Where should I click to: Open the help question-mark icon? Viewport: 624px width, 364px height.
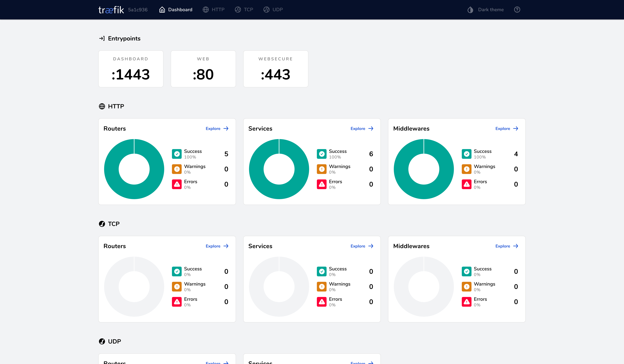(517, 9)
